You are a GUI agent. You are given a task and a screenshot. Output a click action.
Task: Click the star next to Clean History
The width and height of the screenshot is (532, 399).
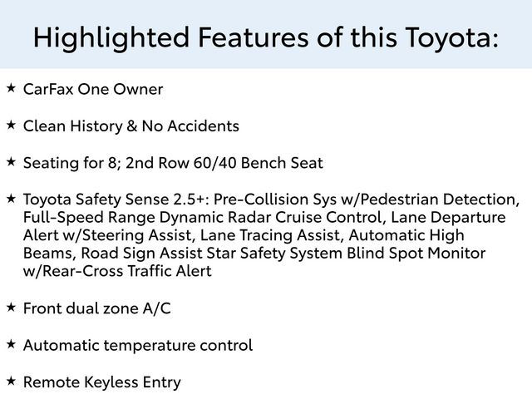(x=11, y=124)
